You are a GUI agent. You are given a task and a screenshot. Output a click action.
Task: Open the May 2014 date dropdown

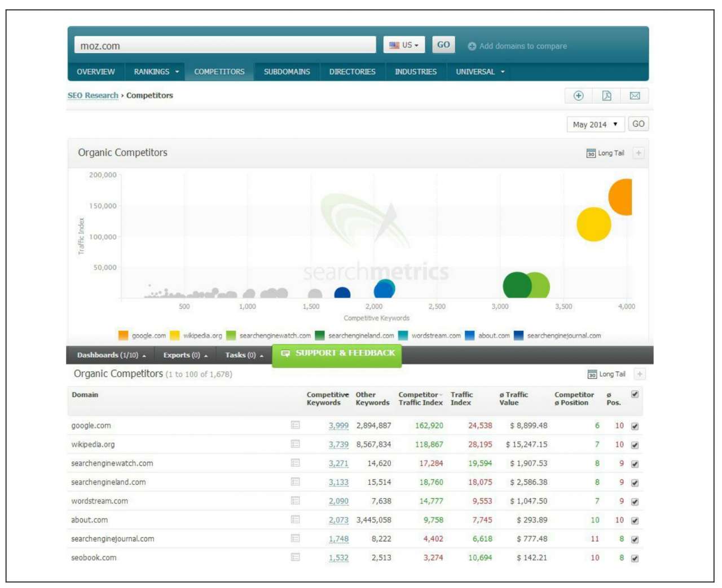[x=595, y=125]
